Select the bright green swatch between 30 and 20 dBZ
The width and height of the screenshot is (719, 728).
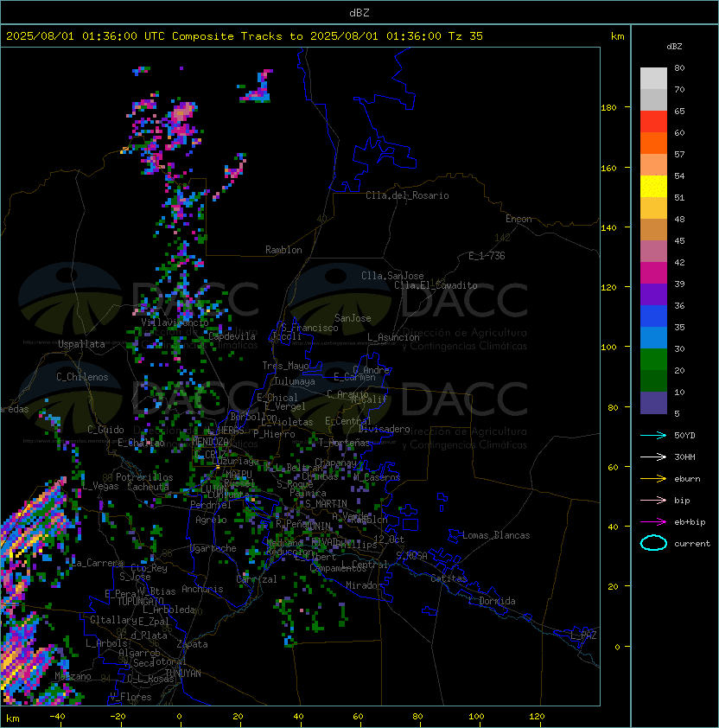click(x=653, y=360)
